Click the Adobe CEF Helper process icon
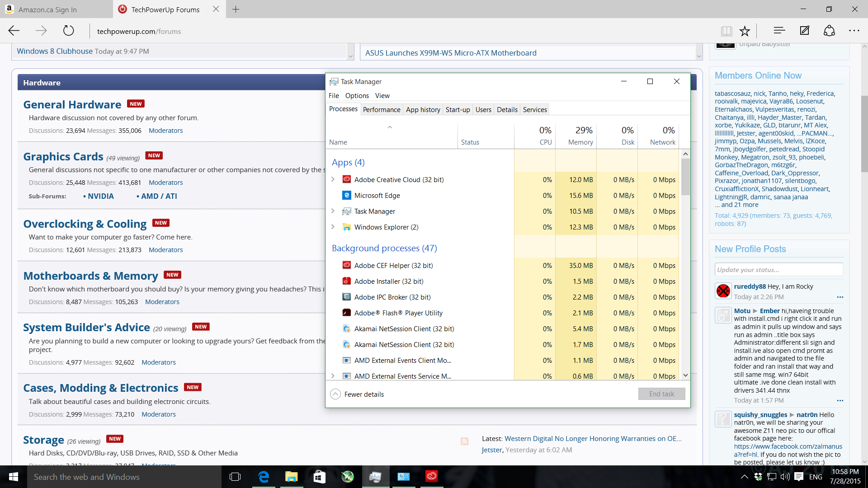 [347, 265]
